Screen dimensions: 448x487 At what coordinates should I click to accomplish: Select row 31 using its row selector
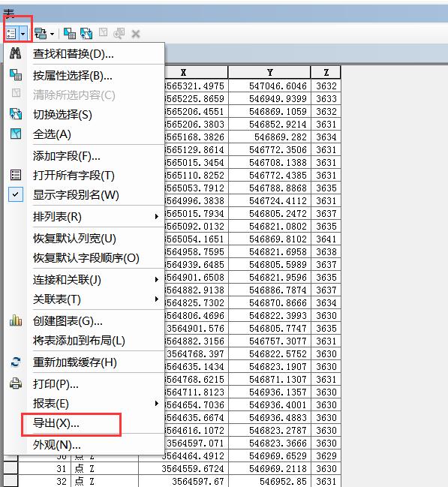click(x=11, y=468)
